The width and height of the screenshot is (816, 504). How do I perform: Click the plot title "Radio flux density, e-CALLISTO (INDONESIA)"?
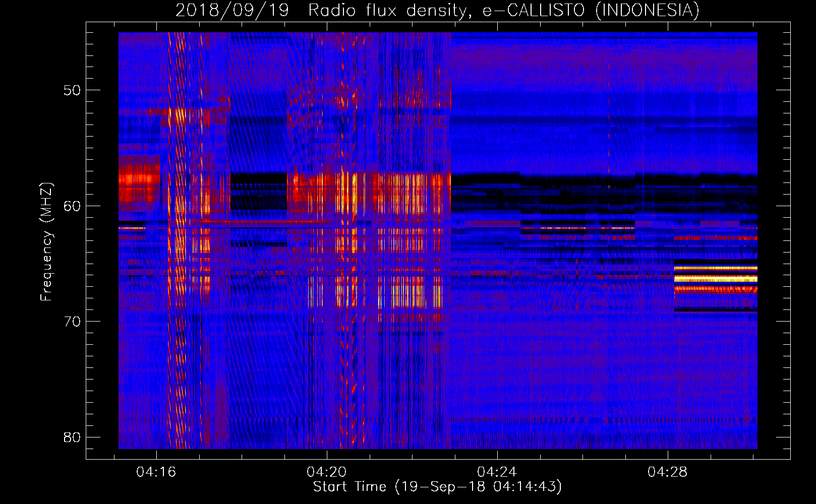coord(504,11)
